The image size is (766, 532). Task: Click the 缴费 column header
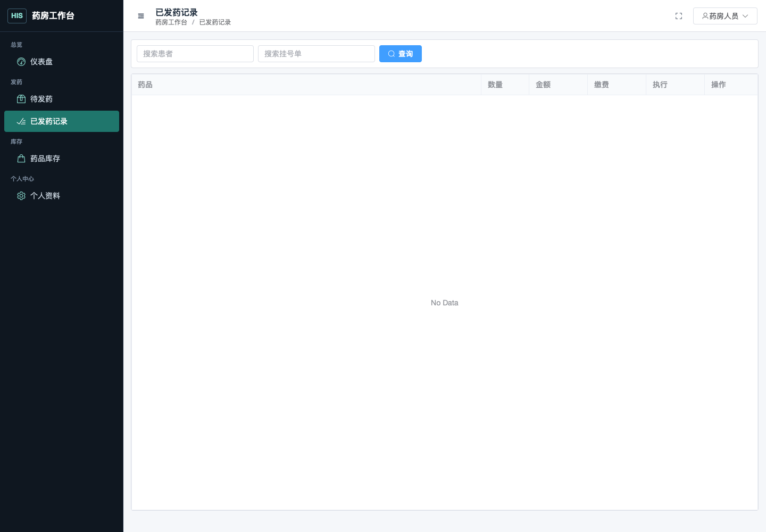617,85
